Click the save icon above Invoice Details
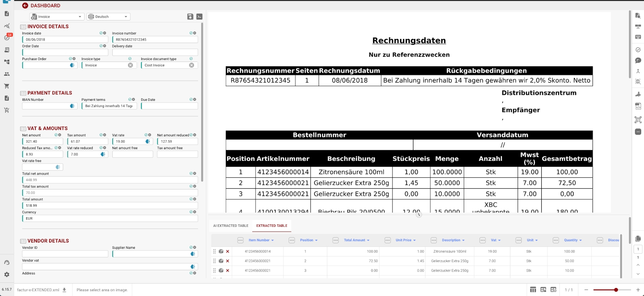 pyautogui.click(x=190, y=16)
